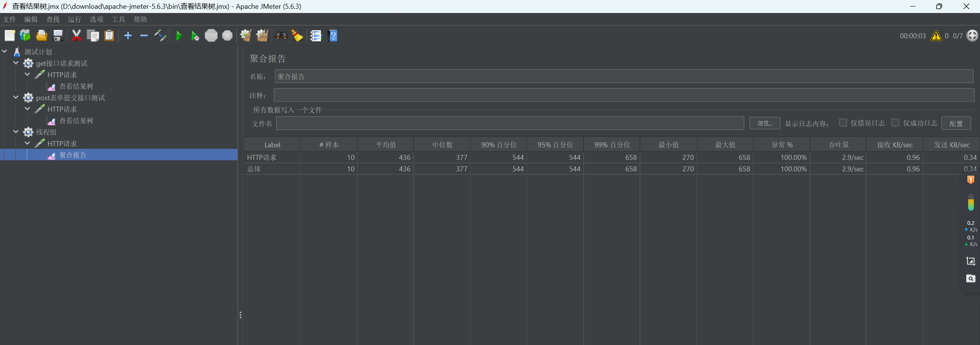Save the test plan with the floppy icon
This screenshot has width=980, height=345.
[x=58, y=36]
